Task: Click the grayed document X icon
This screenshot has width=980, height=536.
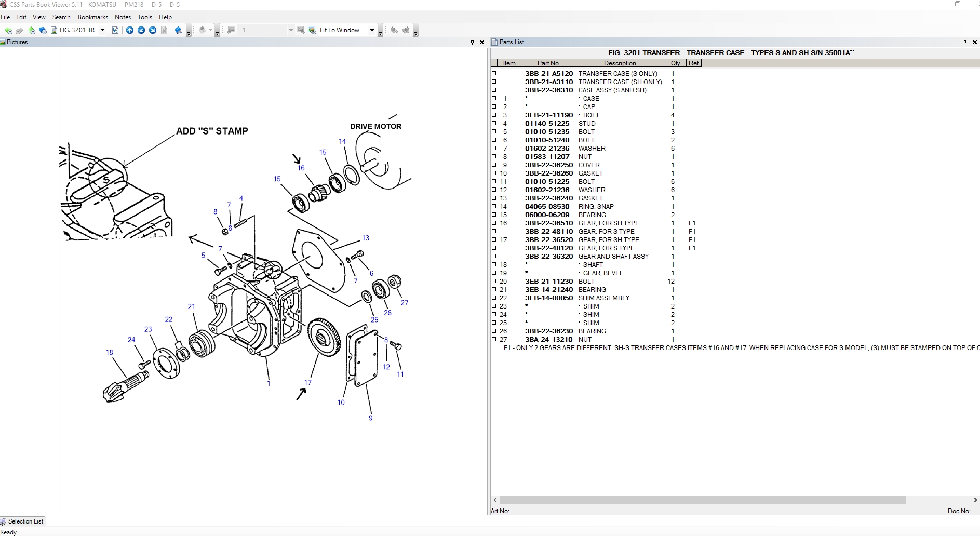Action: pyautogui.click(x=164, y=30)
